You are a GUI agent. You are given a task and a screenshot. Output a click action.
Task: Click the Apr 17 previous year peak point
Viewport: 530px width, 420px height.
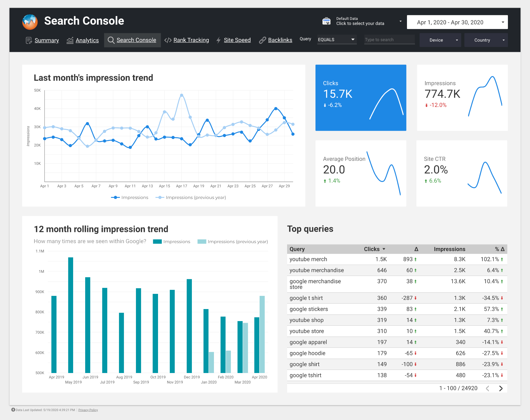(182, 95)
